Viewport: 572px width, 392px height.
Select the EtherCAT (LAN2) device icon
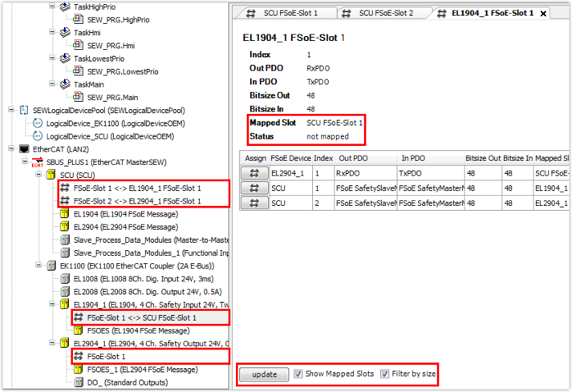point(23,149)
